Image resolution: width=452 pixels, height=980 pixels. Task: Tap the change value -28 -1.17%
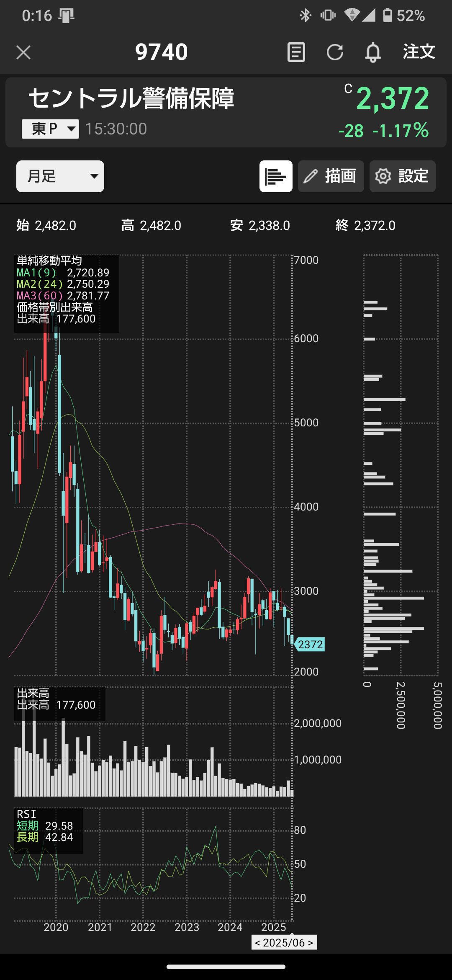click(x=383, y=131)
